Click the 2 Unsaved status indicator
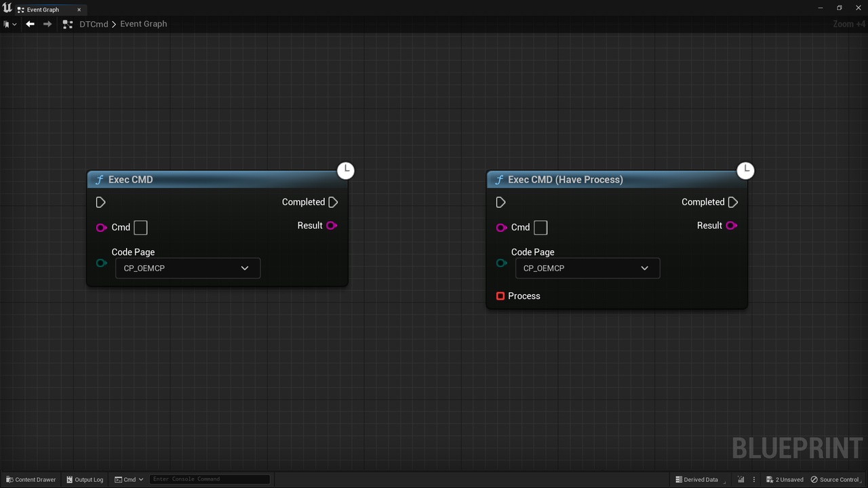The image size is (868, 488). [785, 479]
